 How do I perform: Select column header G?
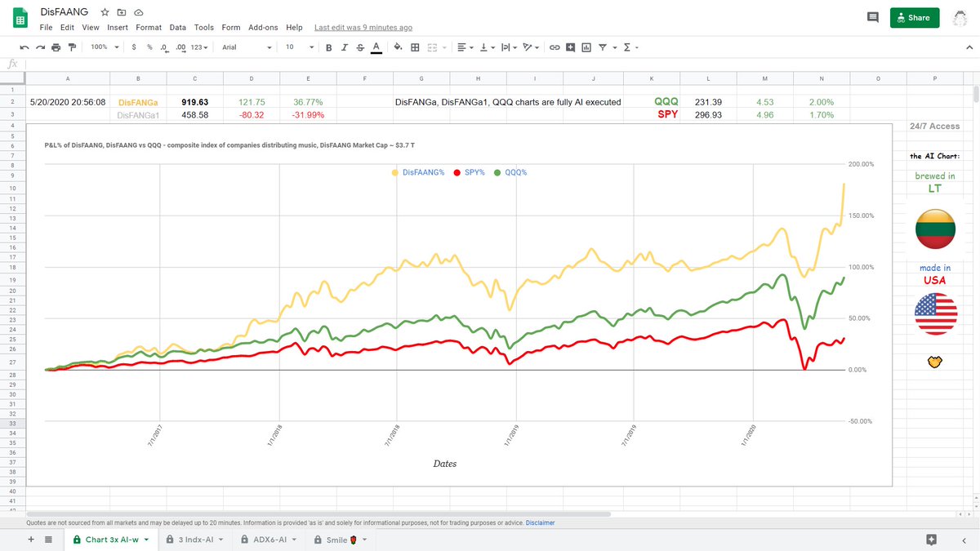[x=421, y=78]
